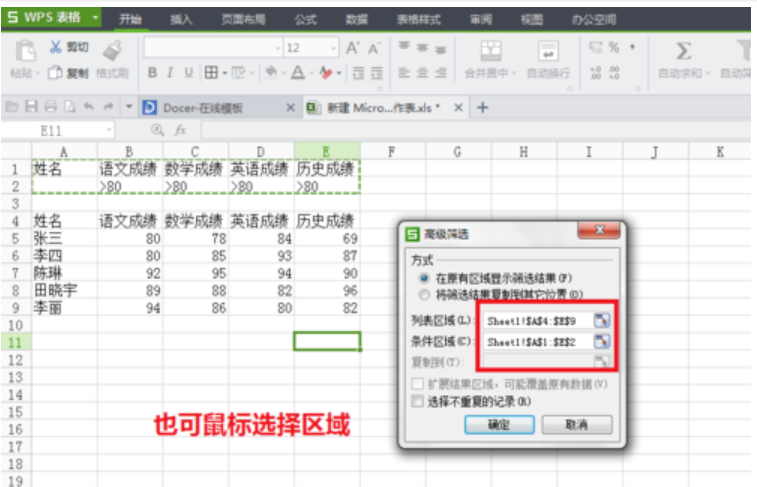This screenshot has height=487, width=757.
Task: Click the Merge and Center icon
Action: point(490,51)
